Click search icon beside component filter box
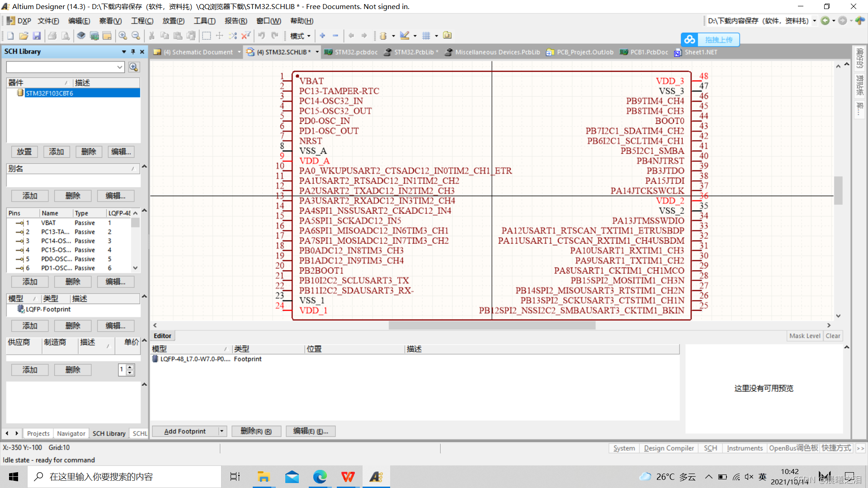 coord(133,67)
